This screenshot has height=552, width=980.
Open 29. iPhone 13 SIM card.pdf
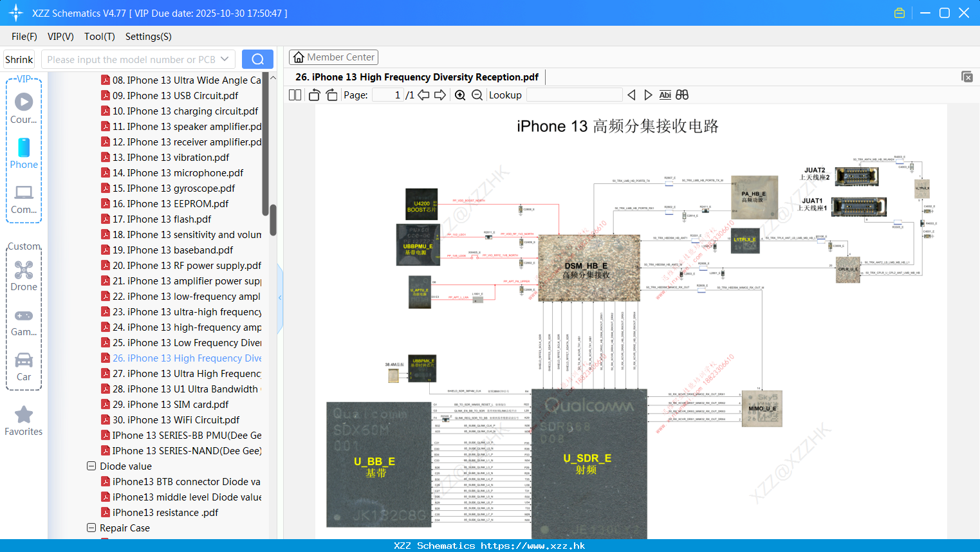click(165, 405)
